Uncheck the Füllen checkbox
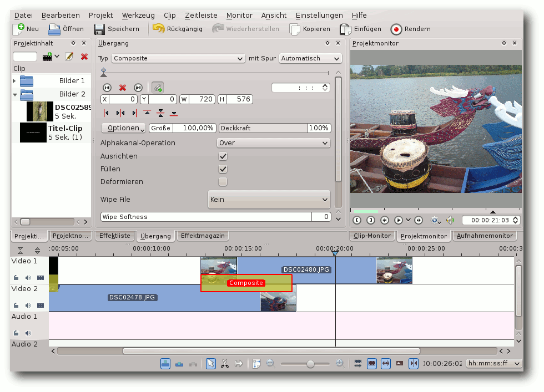544x392 pixels. [x=223, y=169]
